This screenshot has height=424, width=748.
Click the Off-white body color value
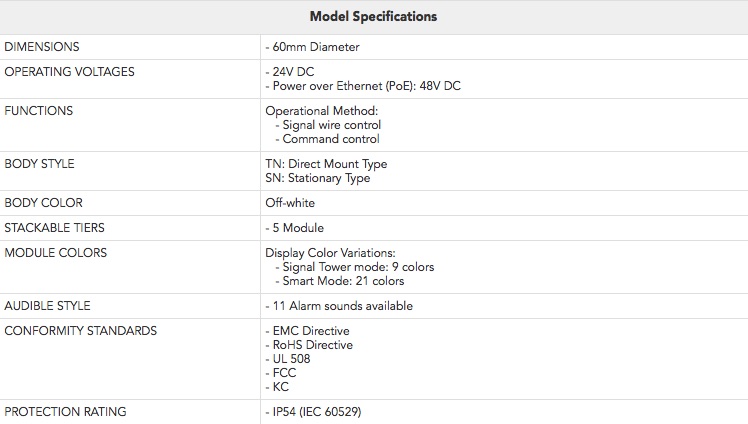290,203
